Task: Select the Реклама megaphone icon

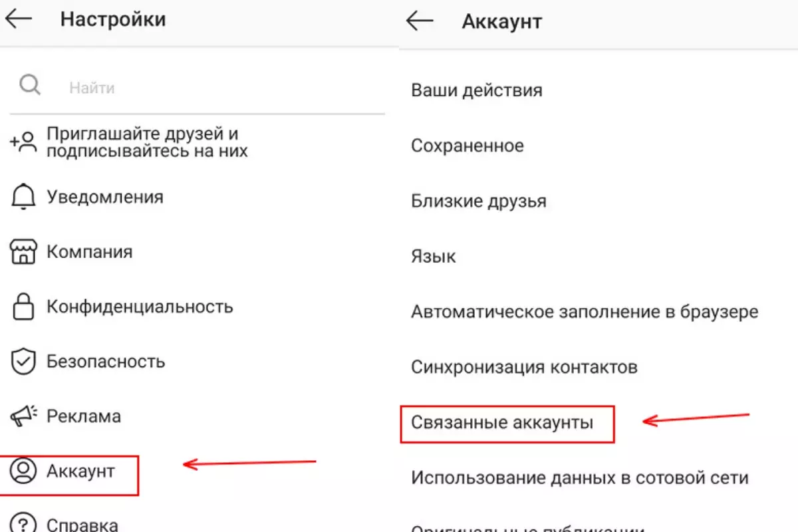Action: click(x=24, y=416)
